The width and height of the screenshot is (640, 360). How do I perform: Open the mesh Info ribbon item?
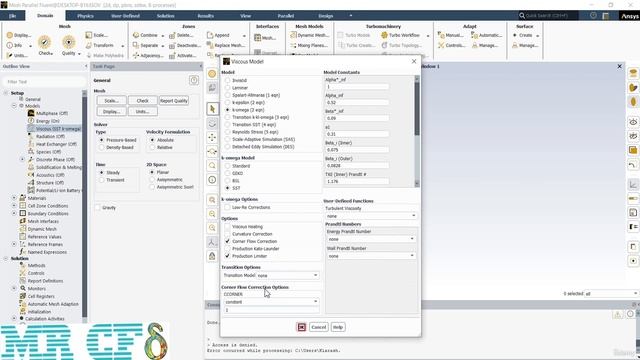click(x=18, y=45)
